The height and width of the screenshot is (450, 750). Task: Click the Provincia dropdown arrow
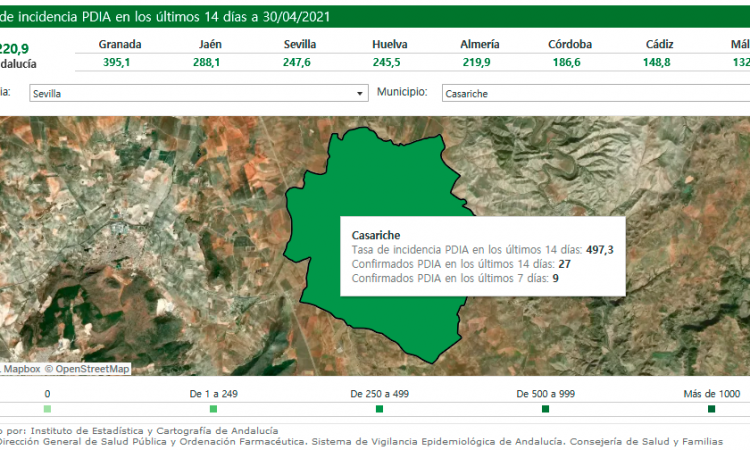(360, 93)
